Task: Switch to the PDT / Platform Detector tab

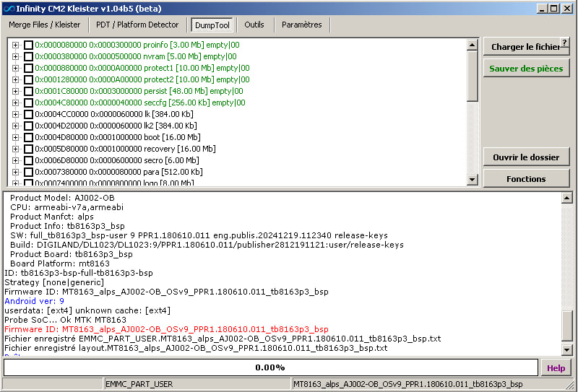Action: (x=137, y=25)
